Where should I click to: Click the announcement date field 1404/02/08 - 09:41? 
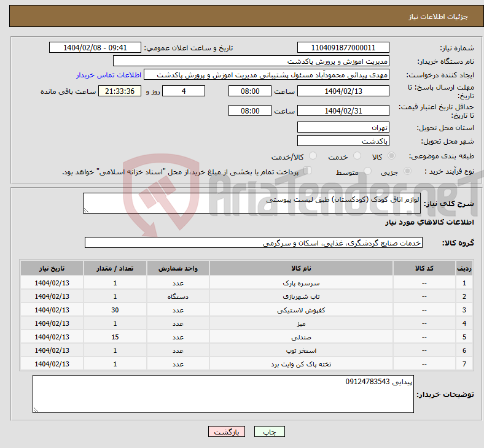pos(95,47)
